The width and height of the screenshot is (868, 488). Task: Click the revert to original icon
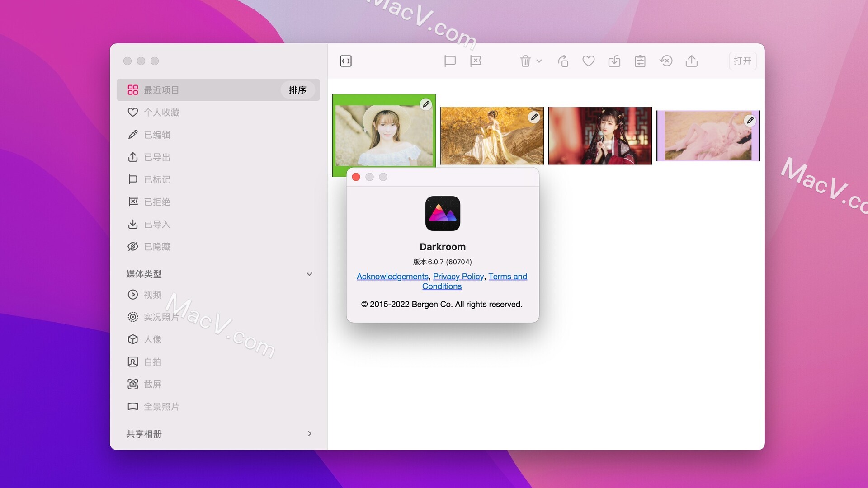(x=666, y=61)
